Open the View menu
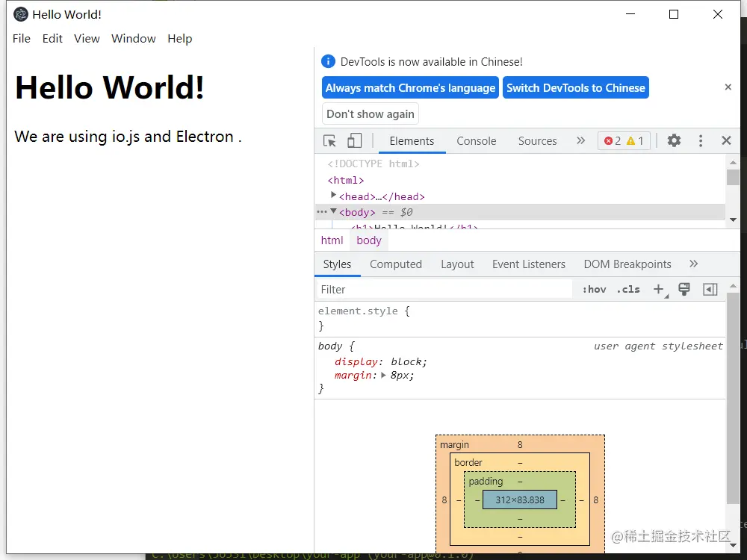Image resolution: width=747 pixels, height=560 pixels. coord(87,39)
